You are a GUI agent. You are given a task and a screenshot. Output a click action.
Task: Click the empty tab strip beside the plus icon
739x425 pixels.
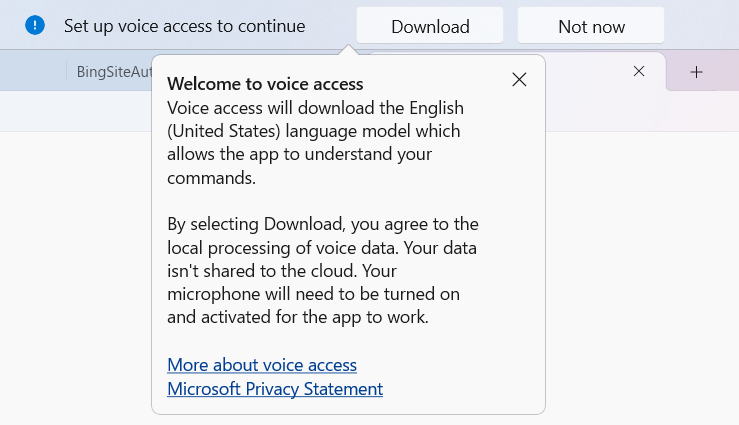[728, 71]
